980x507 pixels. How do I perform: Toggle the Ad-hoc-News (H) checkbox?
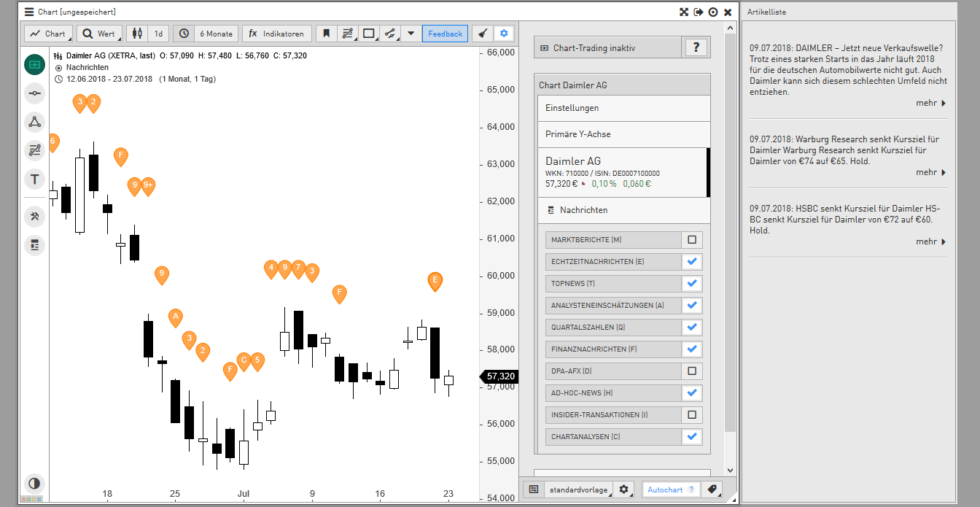692,392
